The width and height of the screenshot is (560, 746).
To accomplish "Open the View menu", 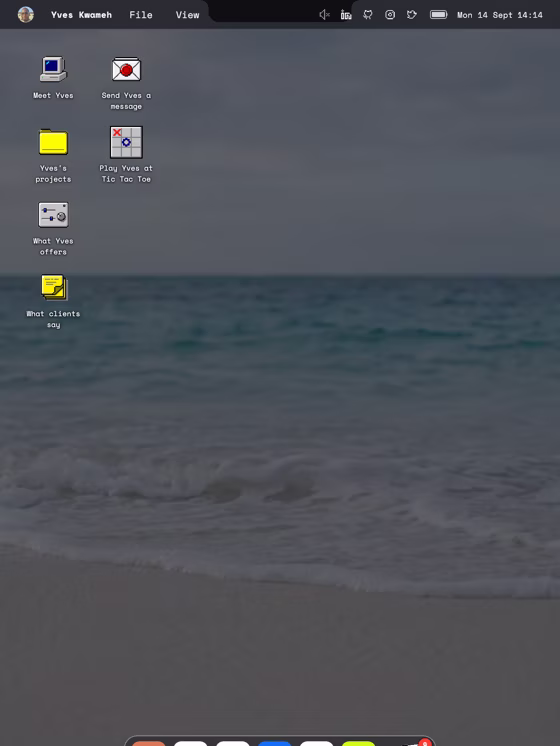I will (x=187, y=15).
